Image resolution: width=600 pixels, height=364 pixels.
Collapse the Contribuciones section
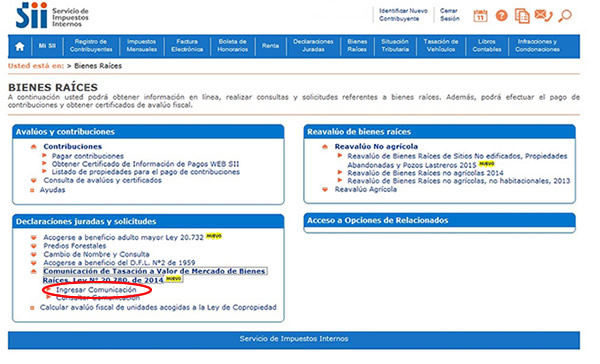point(72,146)
